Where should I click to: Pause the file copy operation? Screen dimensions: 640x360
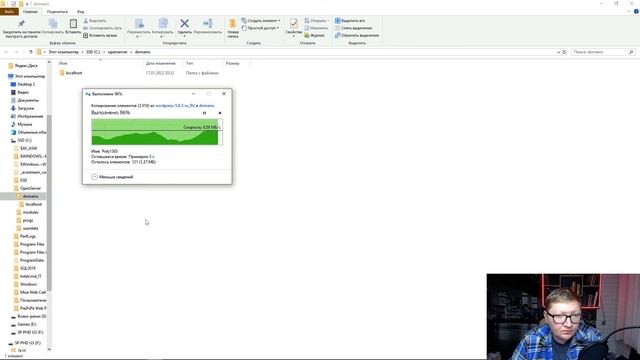(x=204, y=113)
